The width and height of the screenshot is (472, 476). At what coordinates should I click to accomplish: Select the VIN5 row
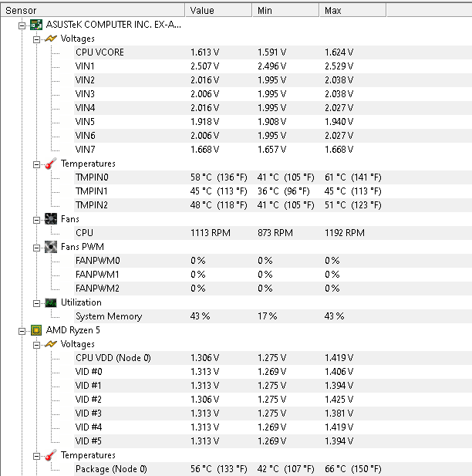272,122
